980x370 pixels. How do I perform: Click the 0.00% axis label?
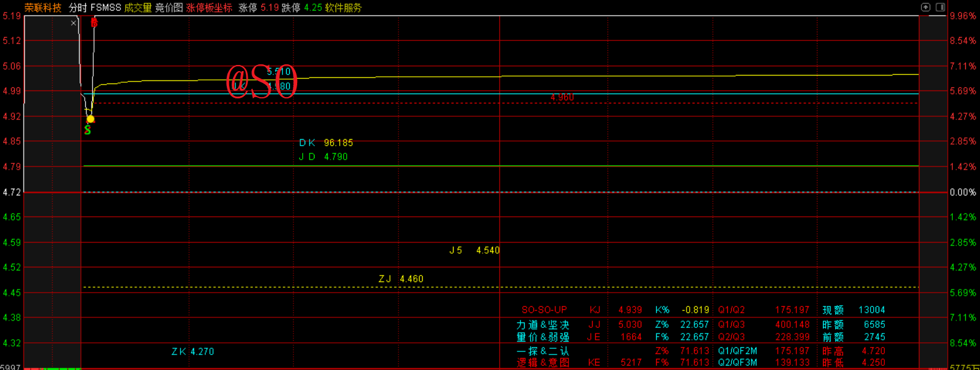point(963,192)
